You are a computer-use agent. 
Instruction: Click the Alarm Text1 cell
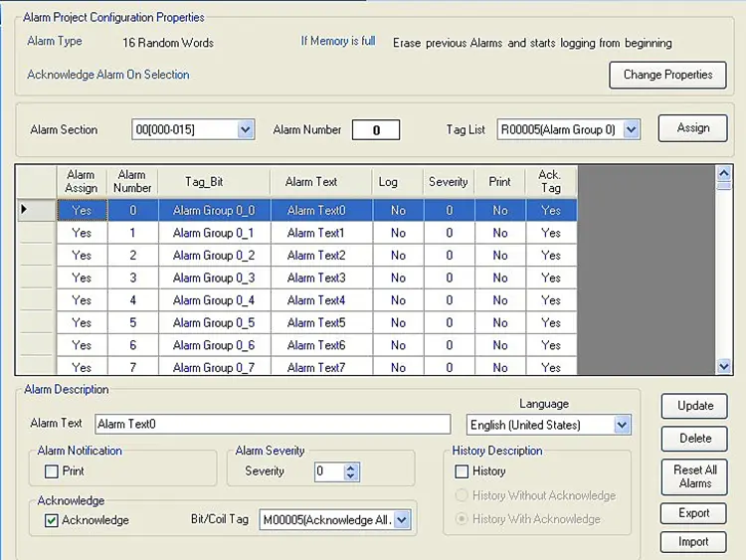point(321,233)
